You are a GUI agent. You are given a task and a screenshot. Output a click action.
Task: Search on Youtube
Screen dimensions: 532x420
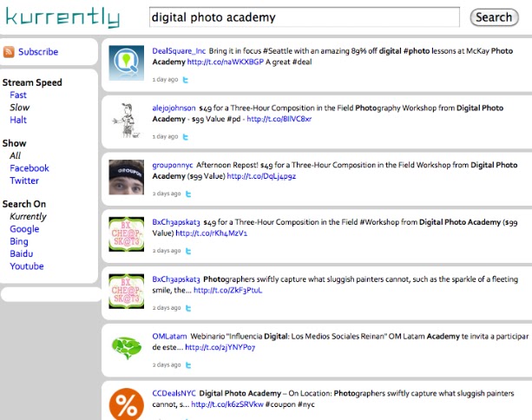[27, 266]
